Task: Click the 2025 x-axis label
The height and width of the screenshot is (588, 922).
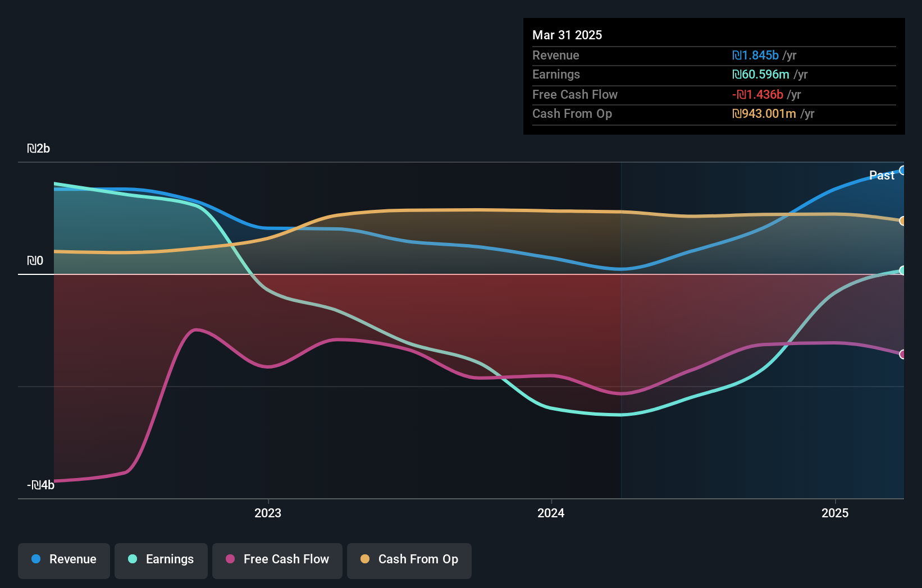Action: (x=835, y=513)
